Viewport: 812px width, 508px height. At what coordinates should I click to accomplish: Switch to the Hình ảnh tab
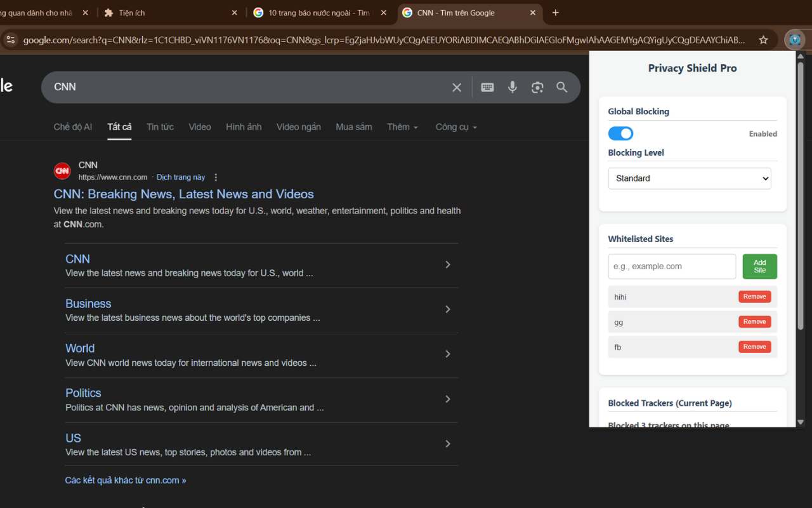[244, 127]
